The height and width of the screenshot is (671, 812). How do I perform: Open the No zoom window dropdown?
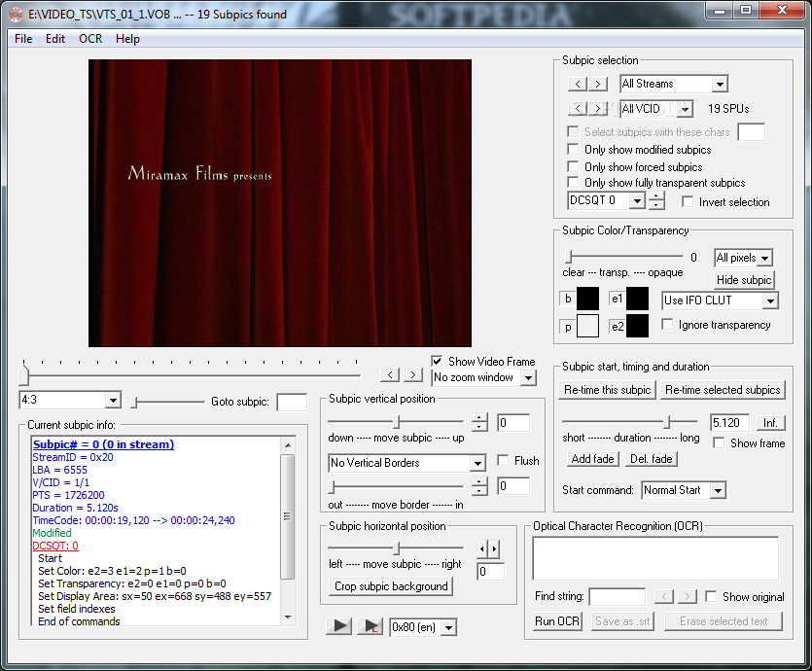(528, 377)
